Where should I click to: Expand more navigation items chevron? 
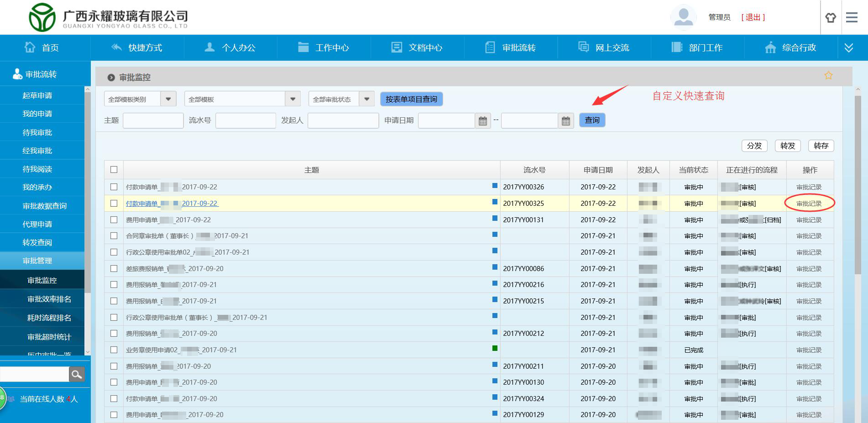pos(848,48)
